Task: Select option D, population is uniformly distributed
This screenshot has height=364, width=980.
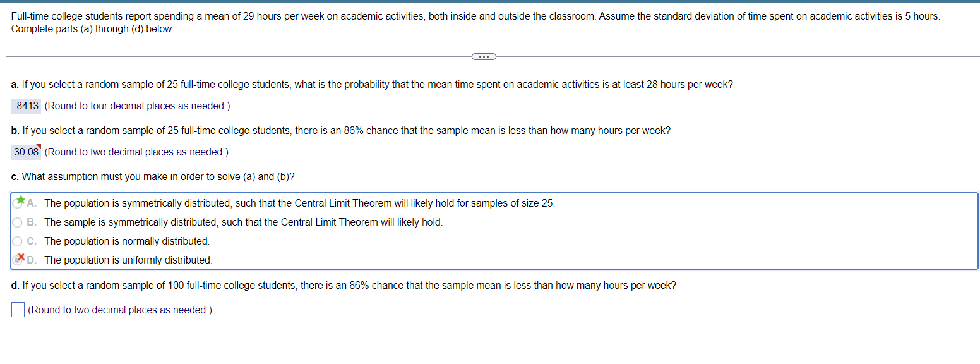Action: [x=17, y=259]
